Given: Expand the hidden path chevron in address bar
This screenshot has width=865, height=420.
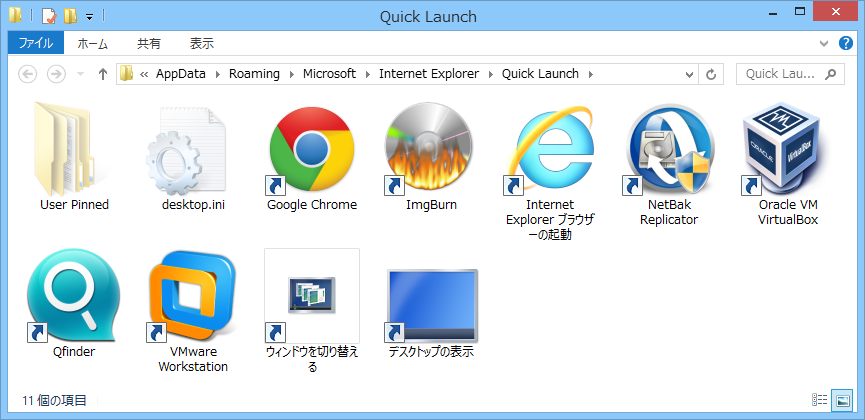Looking at the screenshot, I should [145, 74].
